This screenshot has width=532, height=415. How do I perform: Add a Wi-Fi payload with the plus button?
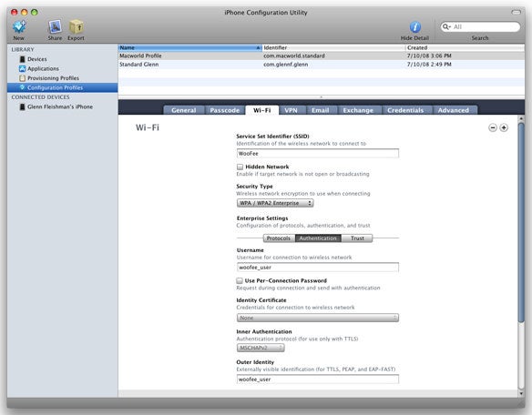(504, 127)
